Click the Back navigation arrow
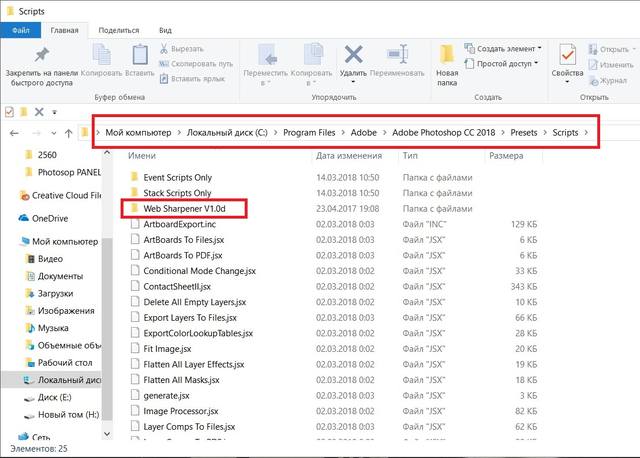Screen dimensions: 640x458 coord(14,133)
